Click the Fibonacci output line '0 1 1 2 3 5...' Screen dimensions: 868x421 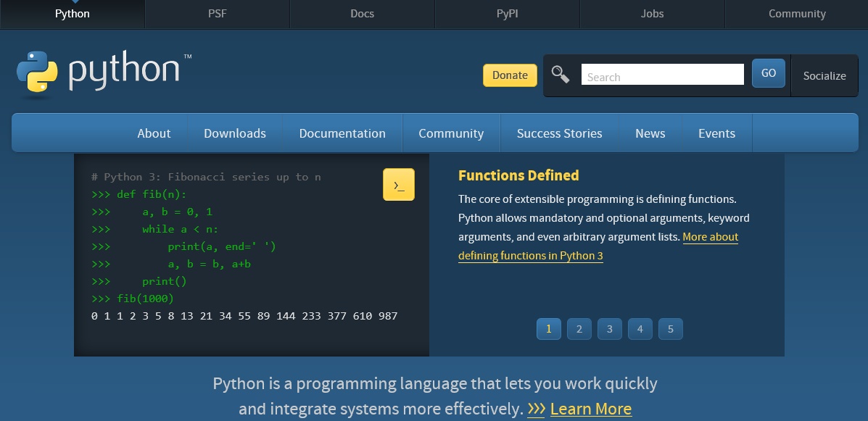pyautogui.click(x=244, y=317)
